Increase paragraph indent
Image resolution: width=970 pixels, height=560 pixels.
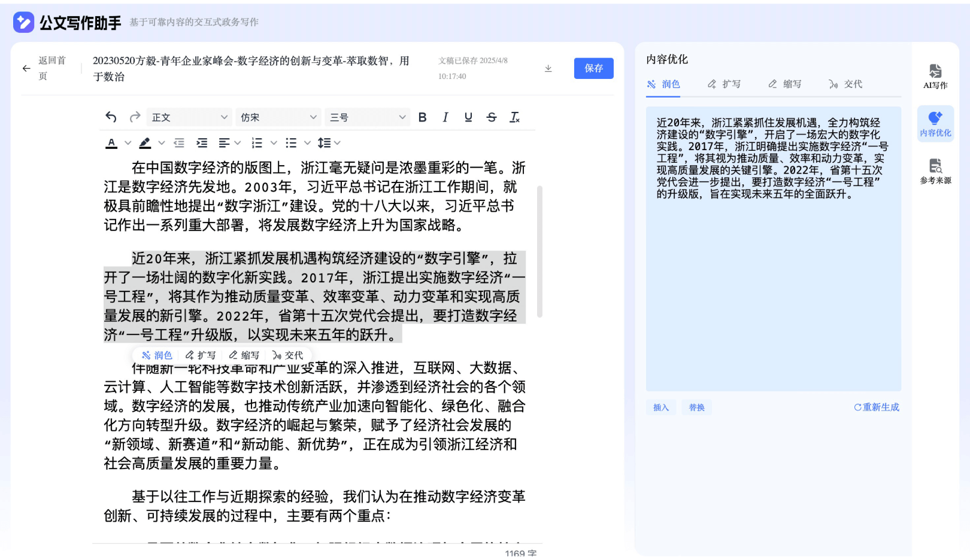(x=202, y=143)
